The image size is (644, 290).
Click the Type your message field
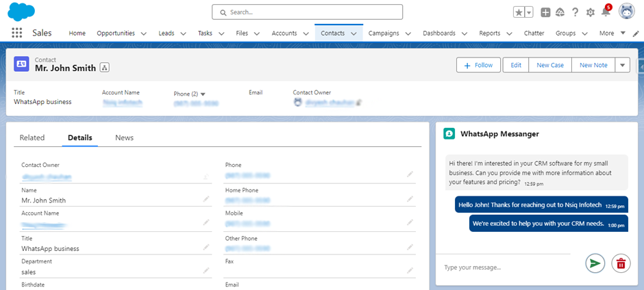(x=507, y=267)
